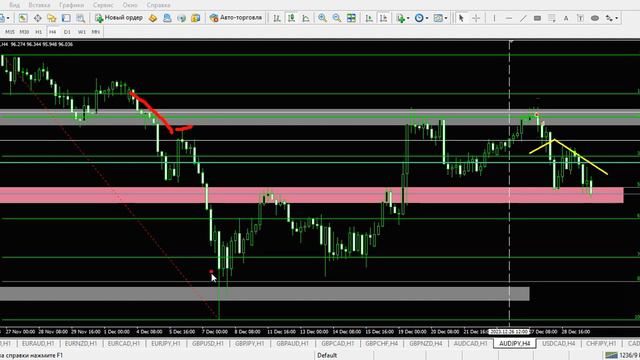This screenshot has height=360, width=640.
Task: Switch to the GBPCHF,H4 chart tab
Action: click(381, 344)
